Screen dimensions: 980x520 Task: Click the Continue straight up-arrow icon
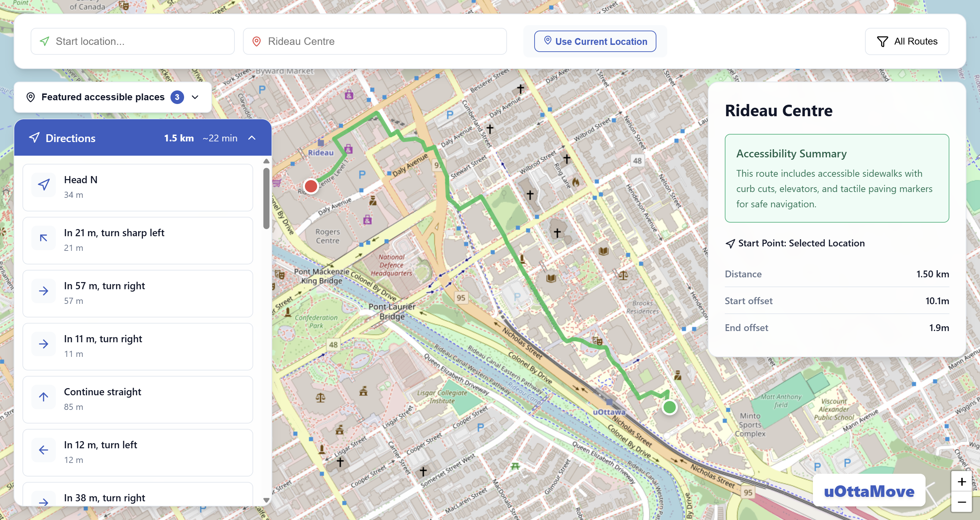44,397
